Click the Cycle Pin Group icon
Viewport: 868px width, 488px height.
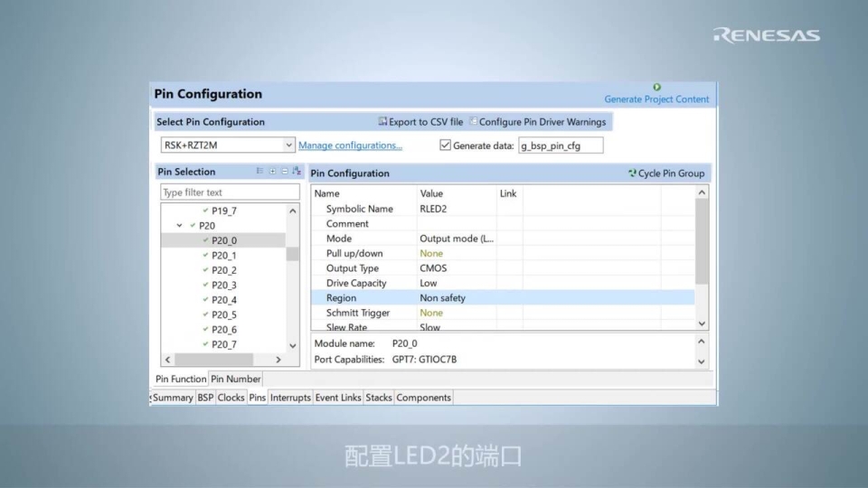(632, 174)
